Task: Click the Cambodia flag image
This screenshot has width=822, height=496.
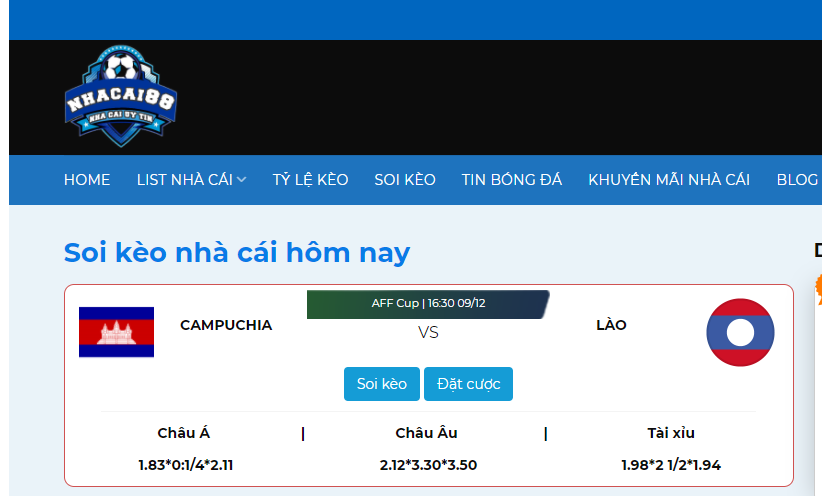Action: (116, 332)
